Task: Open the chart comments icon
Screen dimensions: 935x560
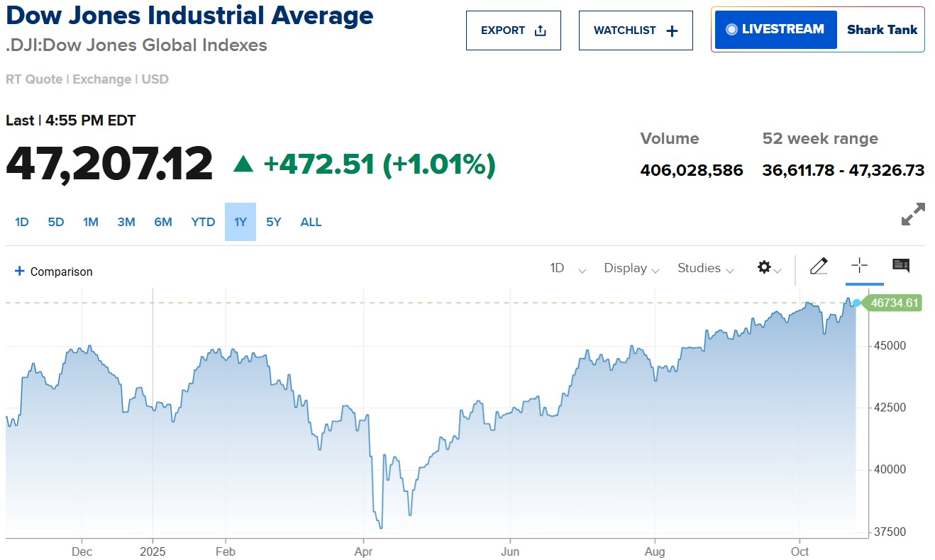Action: (901, 266)
